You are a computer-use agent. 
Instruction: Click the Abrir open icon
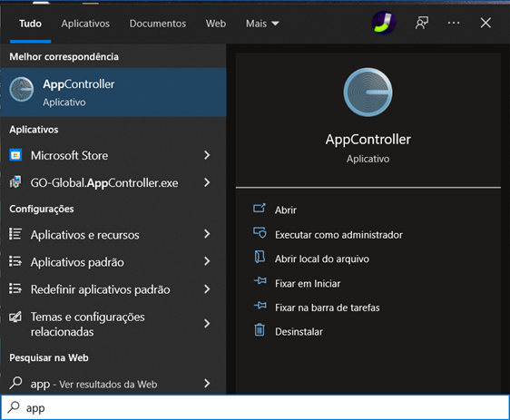260,208
